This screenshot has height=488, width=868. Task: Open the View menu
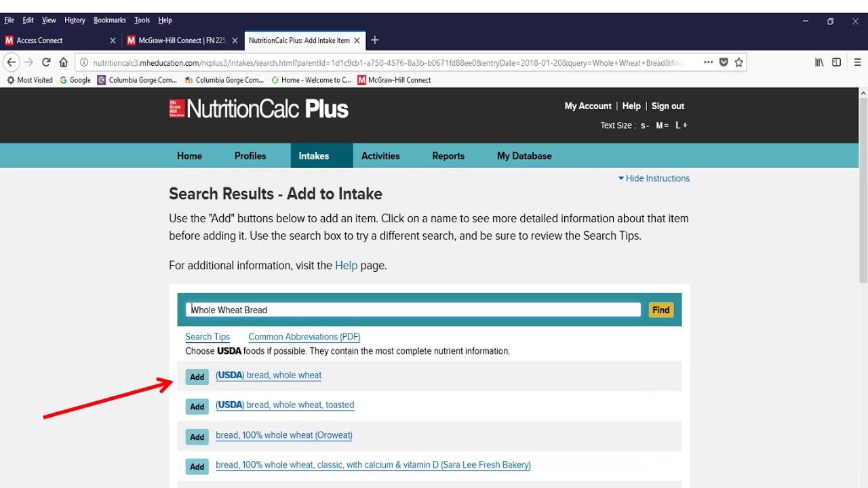pyautogui.click(x=49, y=20)
